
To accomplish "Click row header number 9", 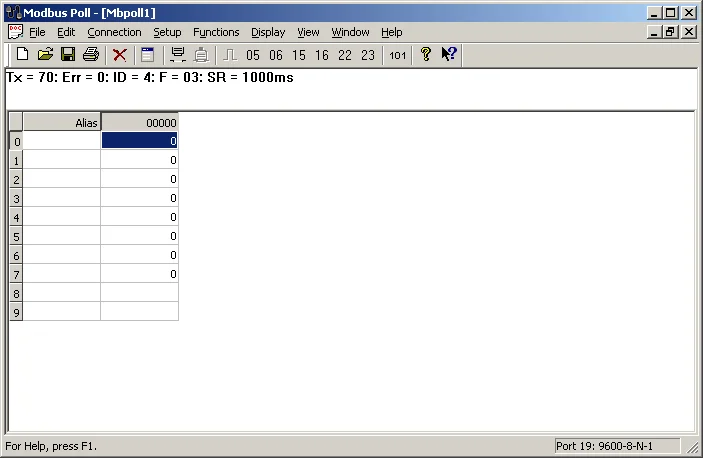I will (16, 312).
